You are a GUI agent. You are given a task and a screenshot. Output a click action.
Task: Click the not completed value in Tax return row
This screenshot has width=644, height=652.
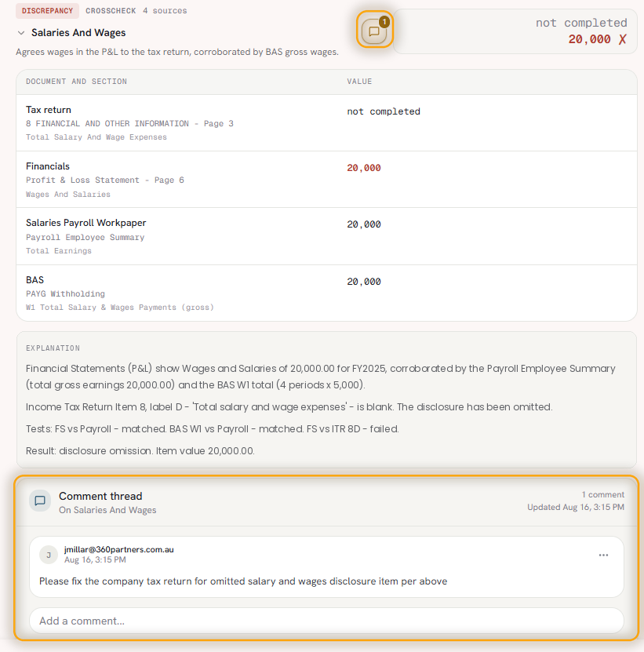[x=384, y=111]
